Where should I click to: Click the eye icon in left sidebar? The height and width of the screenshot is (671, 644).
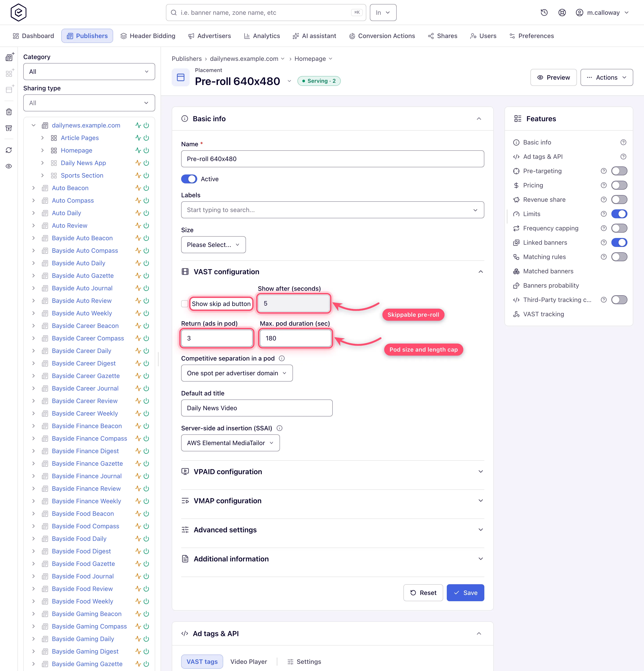(x=9, y=166)
